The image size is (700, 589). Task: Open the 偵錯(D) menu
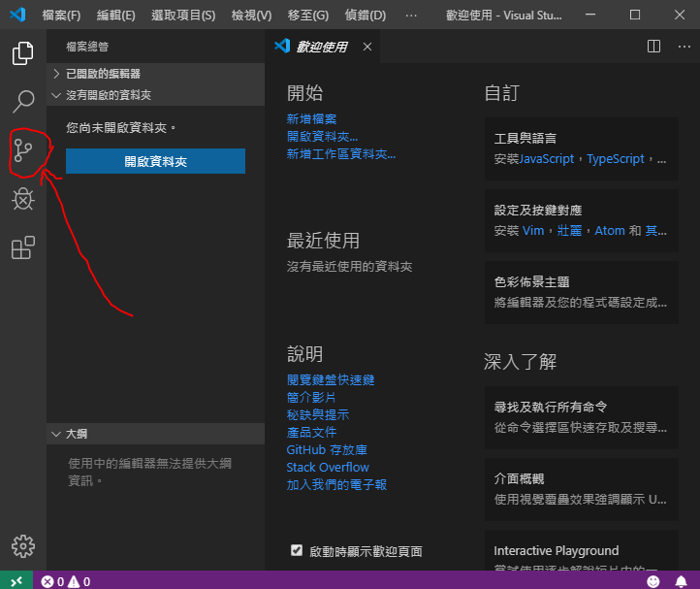[366, 16]
